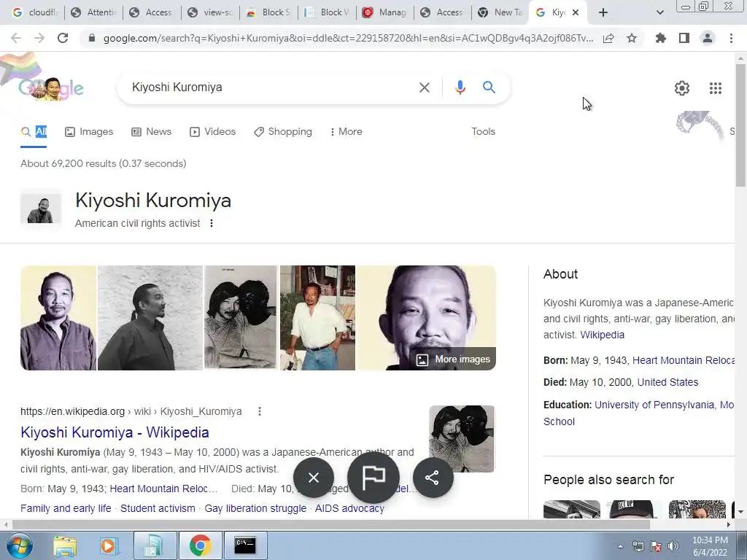Open options beside American civil rights activist

click(212, 223)
